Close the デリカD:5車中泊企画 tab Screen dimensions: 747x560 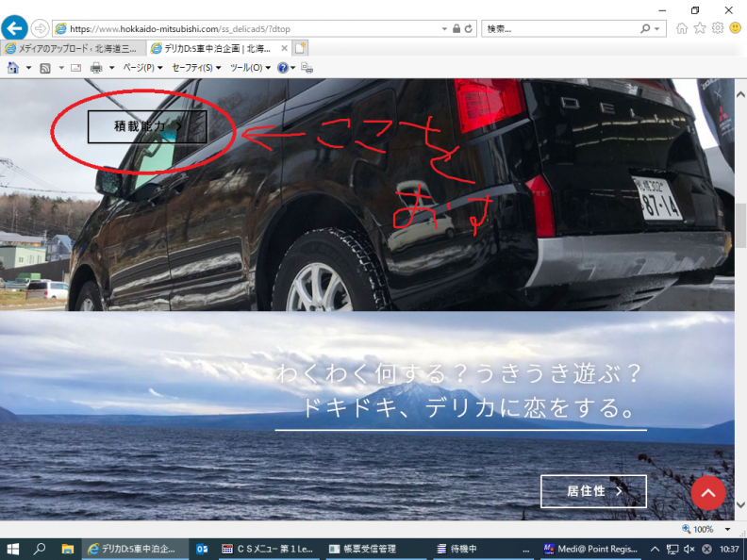point(284,48)
